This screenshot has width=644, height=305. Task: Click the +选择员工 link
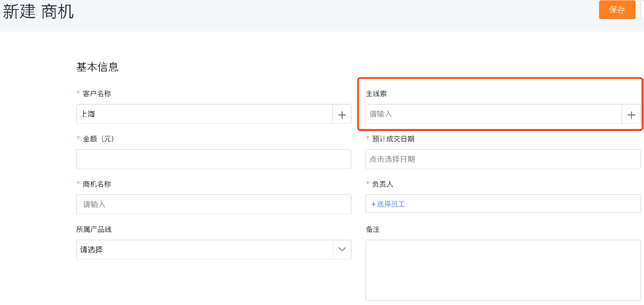(388, 204)
